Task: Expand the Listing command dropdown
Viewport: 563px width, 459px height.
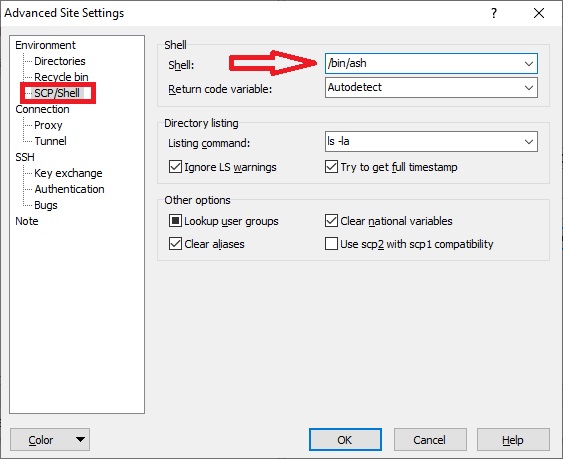Action: pyautogui.click(x=529, y=142)
